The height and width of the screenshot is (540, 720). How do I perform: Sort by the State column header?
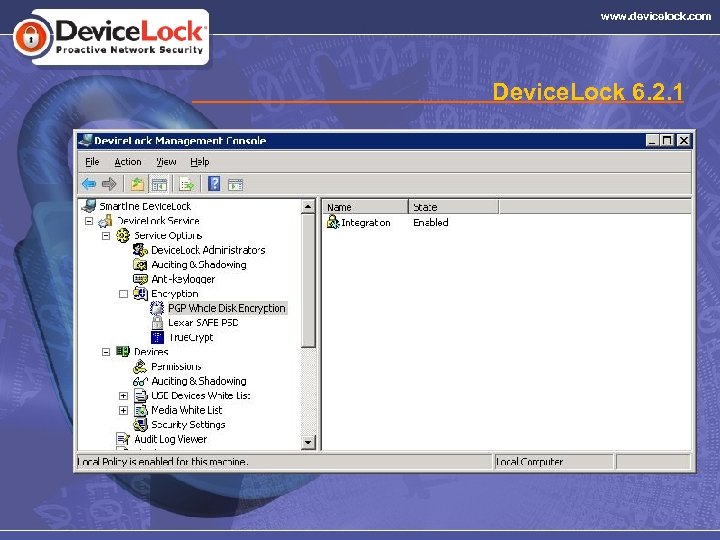pos(453,207)
